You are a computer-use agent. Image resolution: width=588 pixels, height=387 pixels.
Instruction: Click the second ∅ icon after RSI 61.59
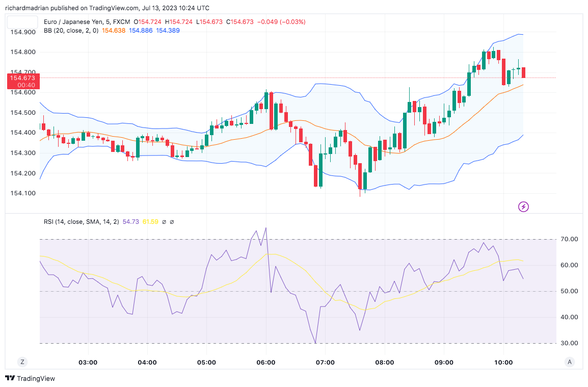click(171, 222)
